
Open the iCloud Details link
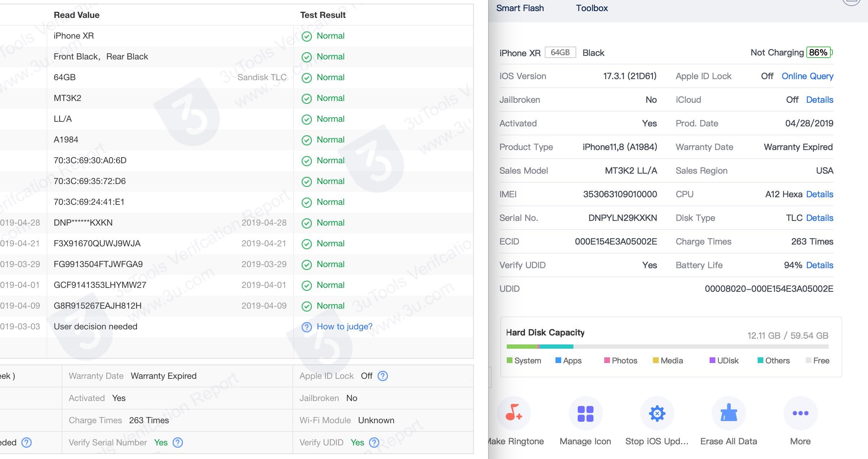pyautogui.click(x=820, y=100)
